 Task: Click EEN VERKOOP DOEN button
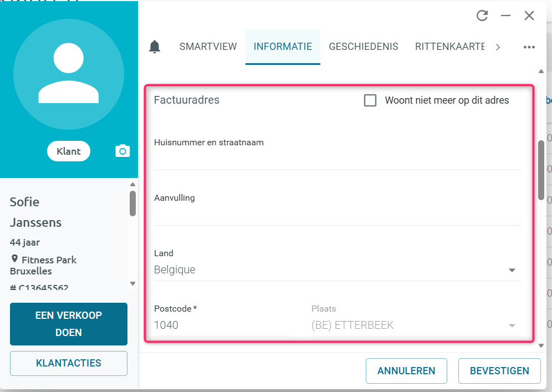69,324
